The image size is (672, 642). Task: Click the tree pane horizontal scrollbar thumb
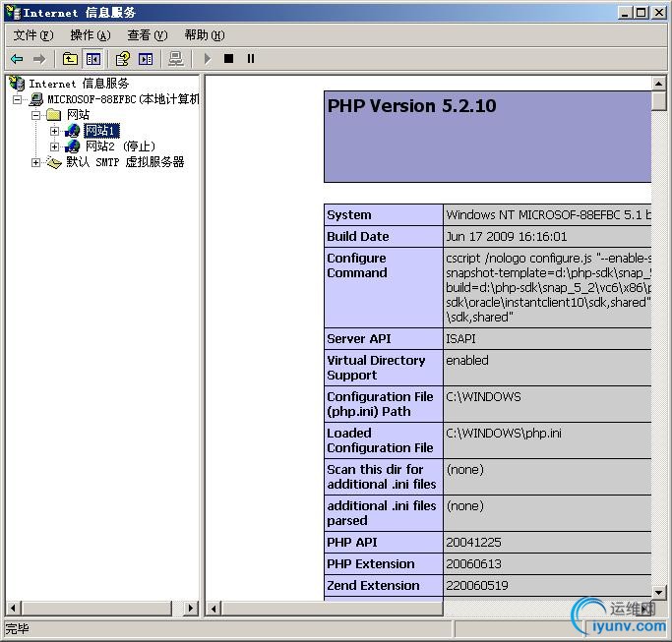click(x=96, y=608)
